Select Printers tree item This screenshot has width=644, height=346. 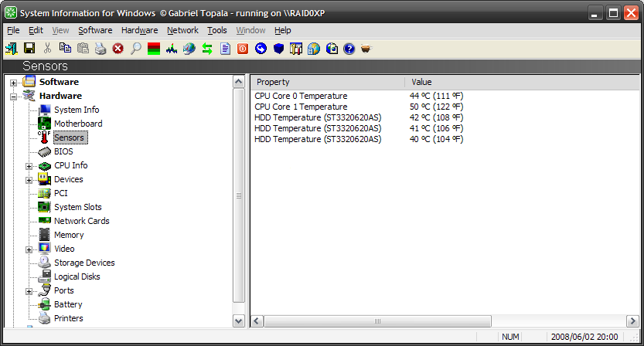point(68,318)
